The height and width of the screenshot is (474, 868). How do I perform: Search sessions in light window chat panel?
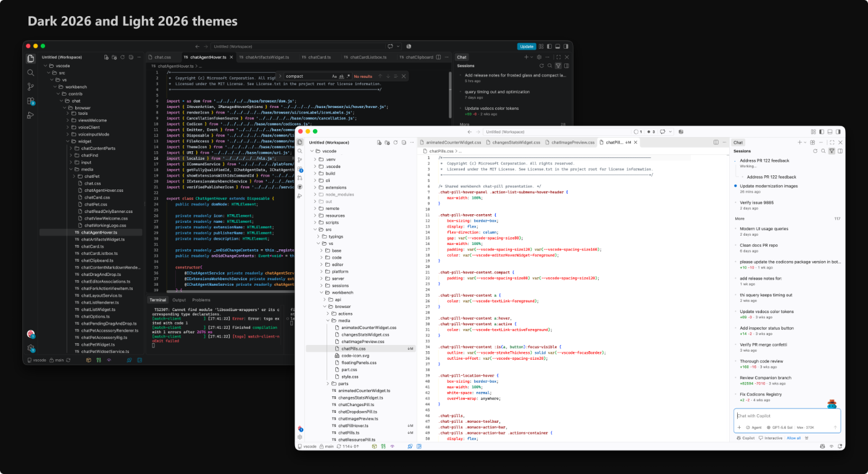tap(824, 151)
